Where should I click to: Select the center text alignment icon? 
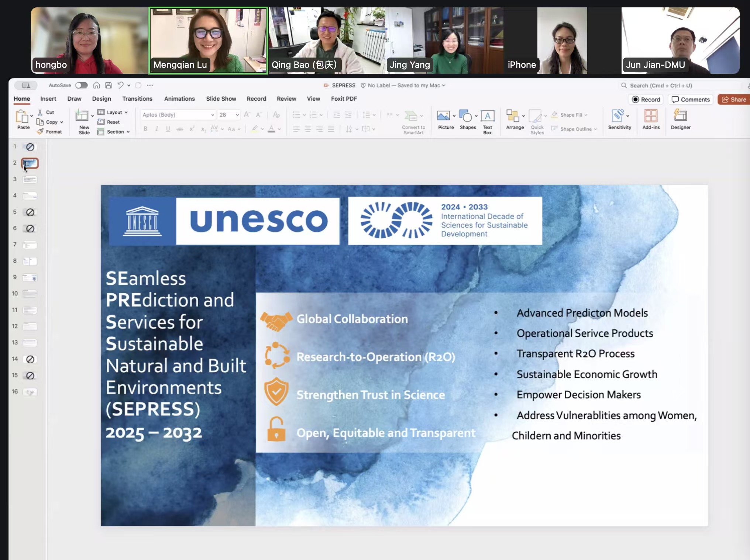(x=307, y=129)
